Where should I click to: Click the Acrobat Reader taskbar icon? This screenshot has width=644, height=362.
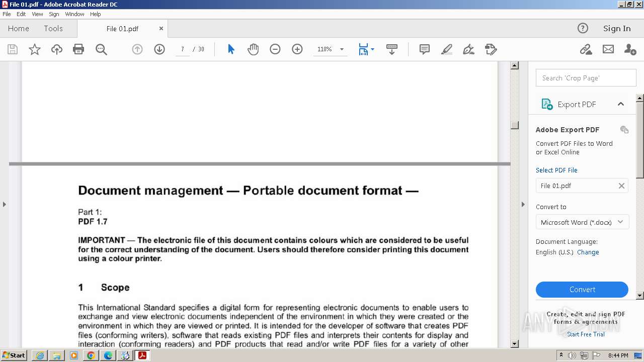(x=142, y=355)
